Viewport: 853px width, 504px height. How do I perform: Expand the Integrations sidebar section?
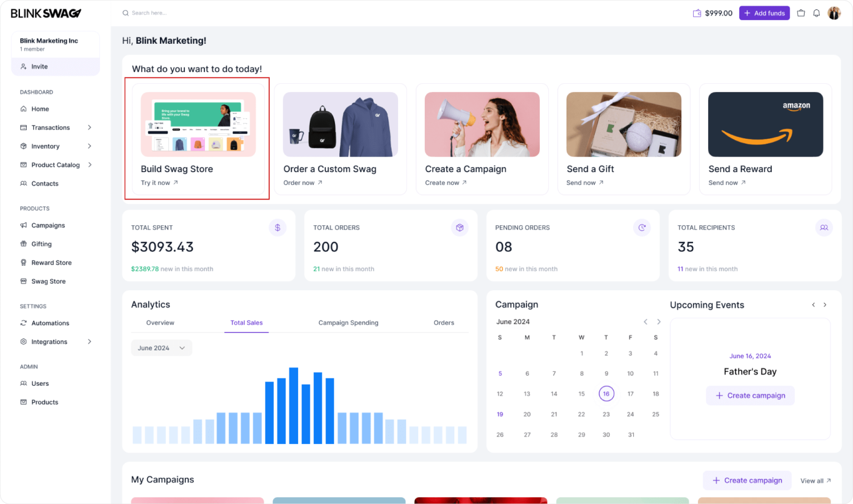89,341
